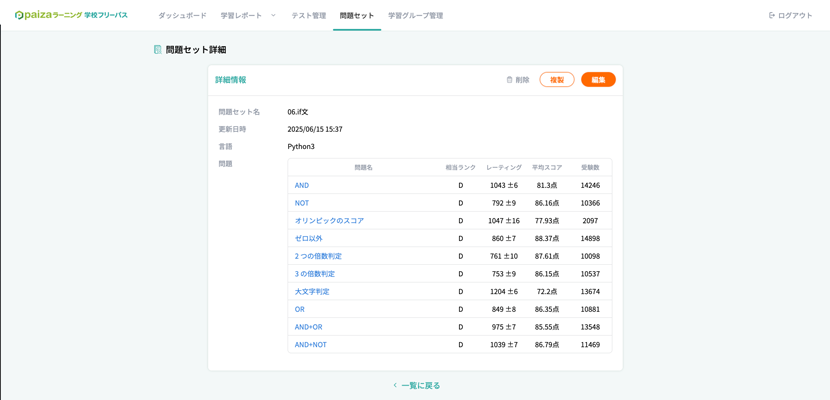Click the trash can delete icon
The height and width of the screenshot is (400, 830).
pos(509,80)
